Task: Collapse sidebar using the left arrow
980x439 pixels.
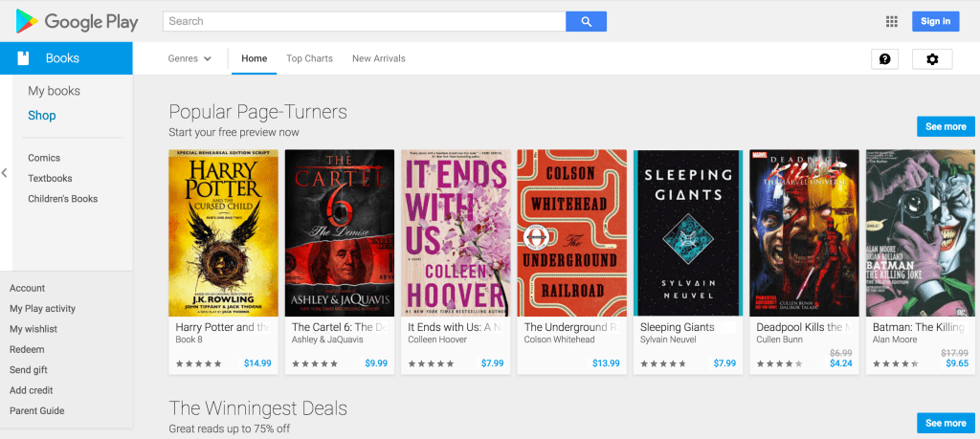Action: pos(5,173)
